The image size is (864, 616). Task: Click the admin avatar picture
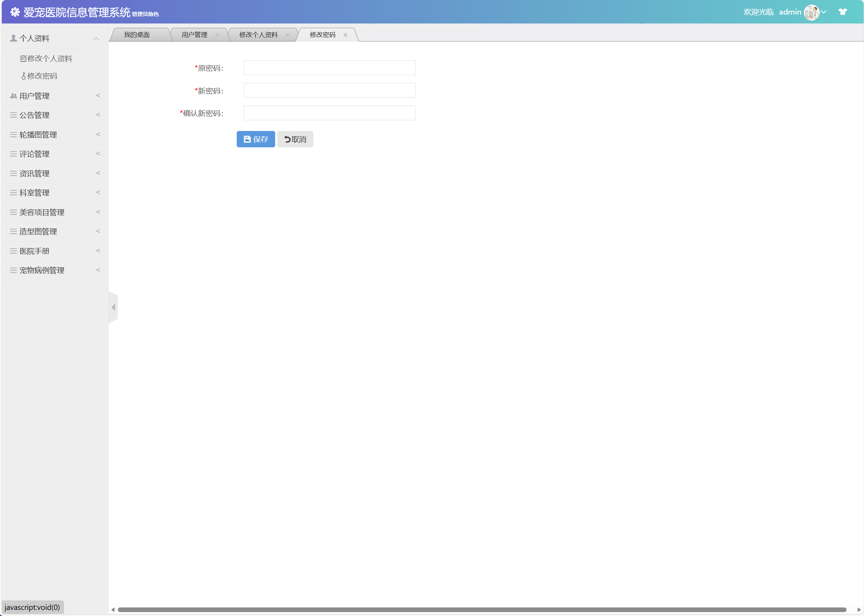(811, 12)
